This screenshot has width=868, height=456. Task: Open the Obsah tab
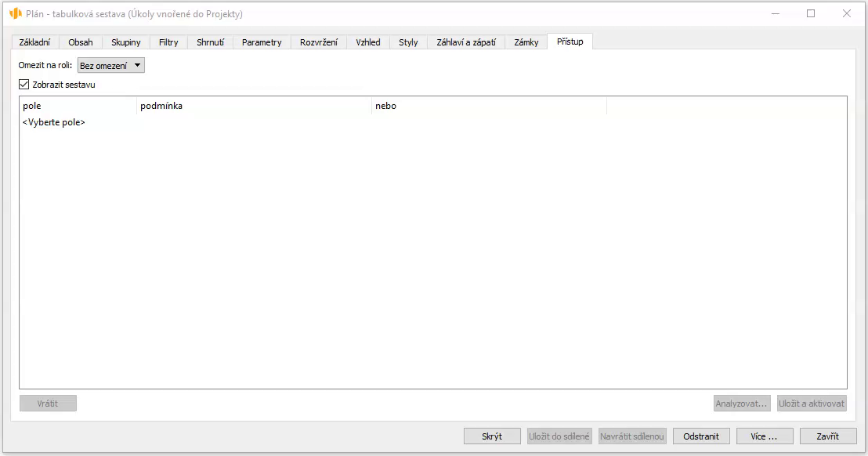tap(80, 42)
